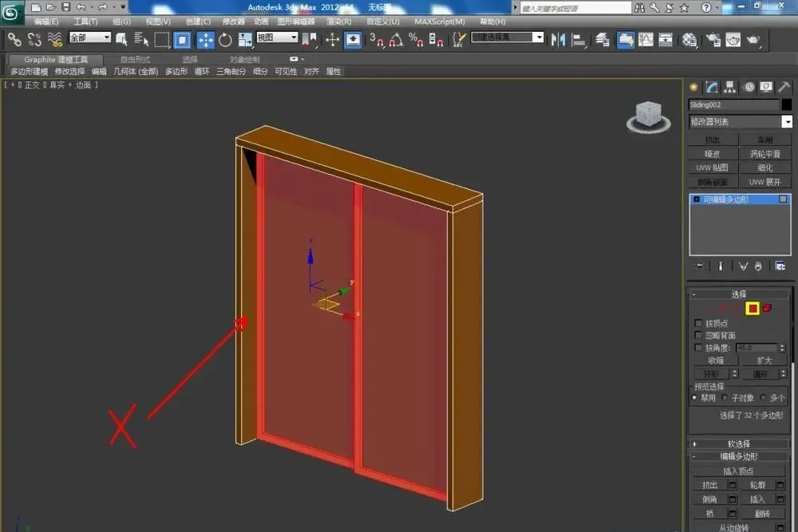Enable the 忽略背面 checkbox
798x532 pixels.
pyautogui.click(x=698, y=335)
